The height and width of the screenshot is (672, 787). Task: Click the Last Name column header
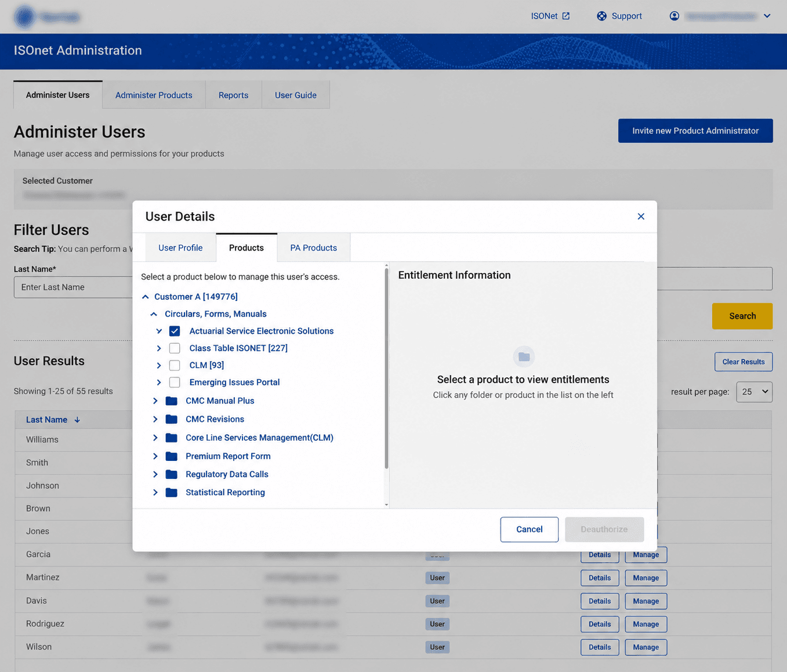(46, 420)
